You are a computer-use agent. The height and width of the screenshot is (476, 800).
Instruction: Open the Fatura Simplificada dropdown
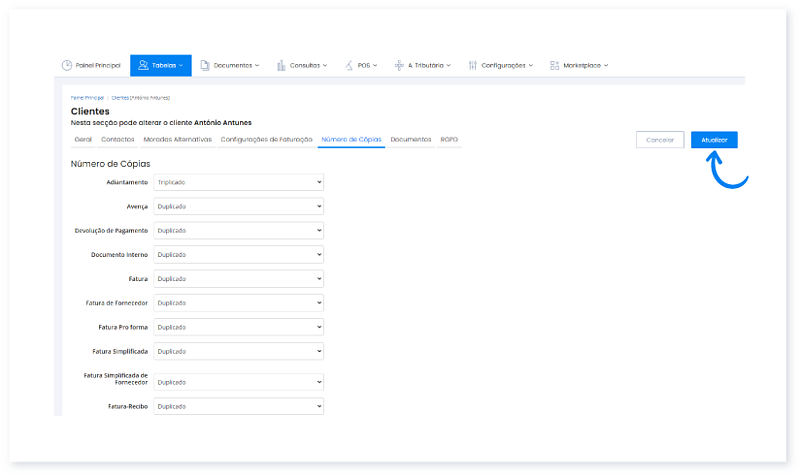coord(239,352)
